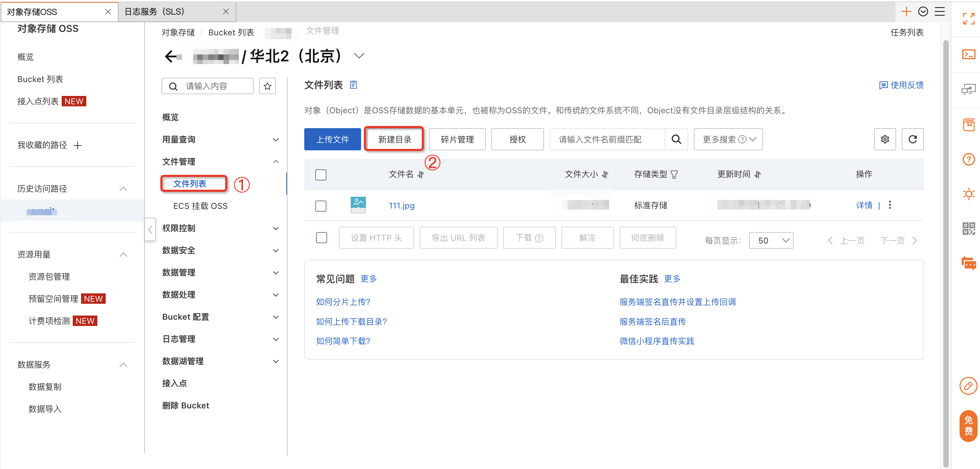Expand the 更多搜索 dropdown
Viewport: 980px width, 469px height.
[728, 139]
